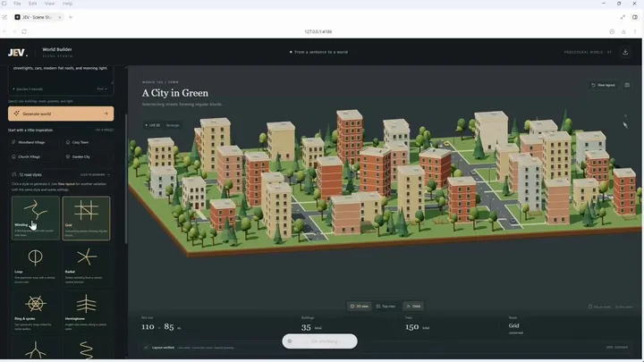The width and height of the screenshot is (644, 362).
Task: Click the edit icon left of browser tab
Action: click(4, 17)
